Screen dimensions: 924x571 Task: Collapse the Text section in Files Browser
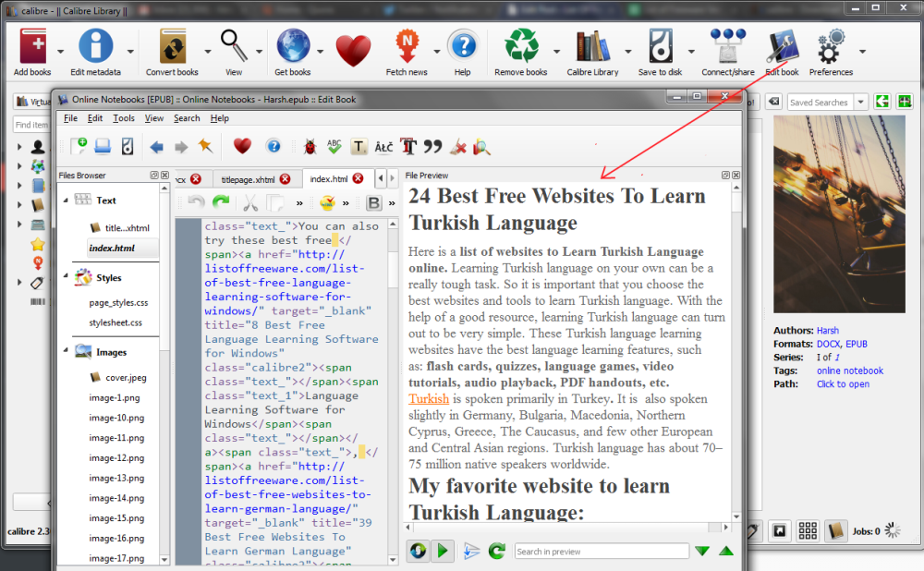tap(66, 200)
